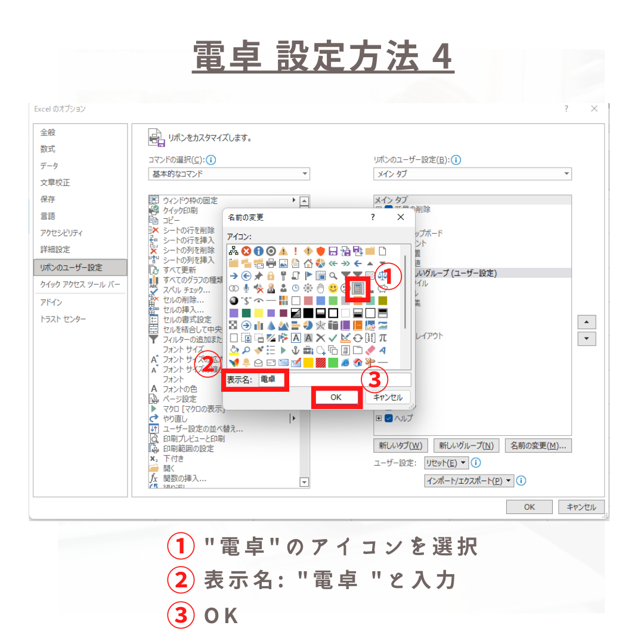Image resolution: width=644 pixels, height=644 pixels.
Task: Pick the green checkmark icon
Action: coord(333,338)
